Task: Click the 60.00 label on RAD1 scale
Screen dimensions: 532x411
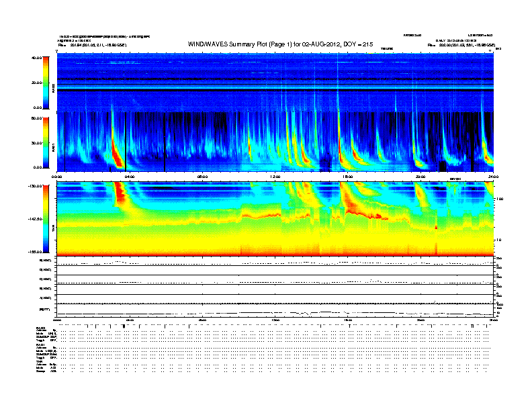Action: coord(36,118)
